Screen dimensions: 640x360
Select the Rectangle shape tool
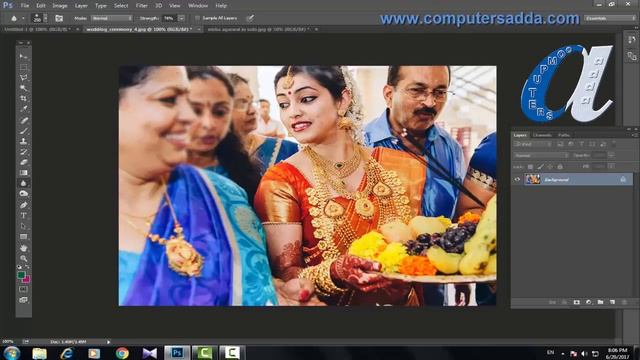(23, 237)
